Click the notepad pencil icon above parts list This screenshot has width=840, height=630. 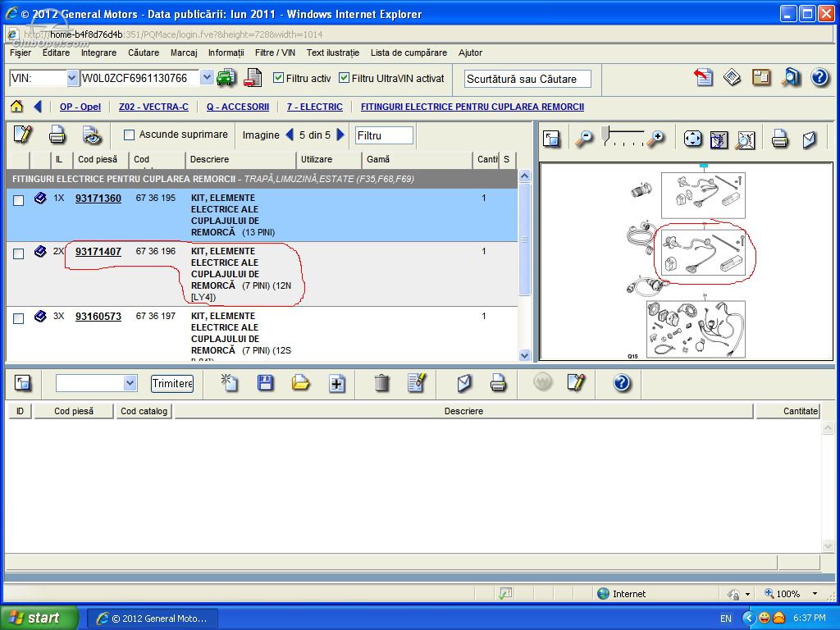[22, 135]
